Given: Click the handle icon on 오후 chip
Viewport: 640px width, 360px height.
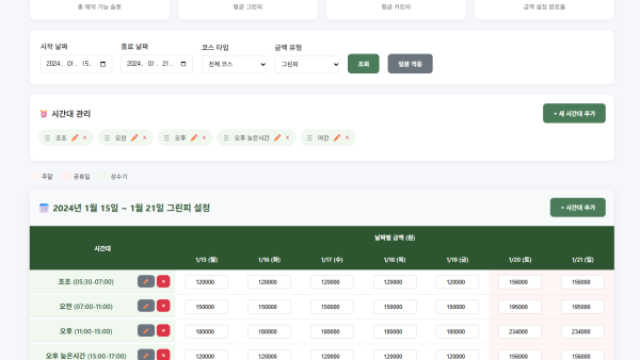Looking at the screenshot, I should tap(167, 138).
